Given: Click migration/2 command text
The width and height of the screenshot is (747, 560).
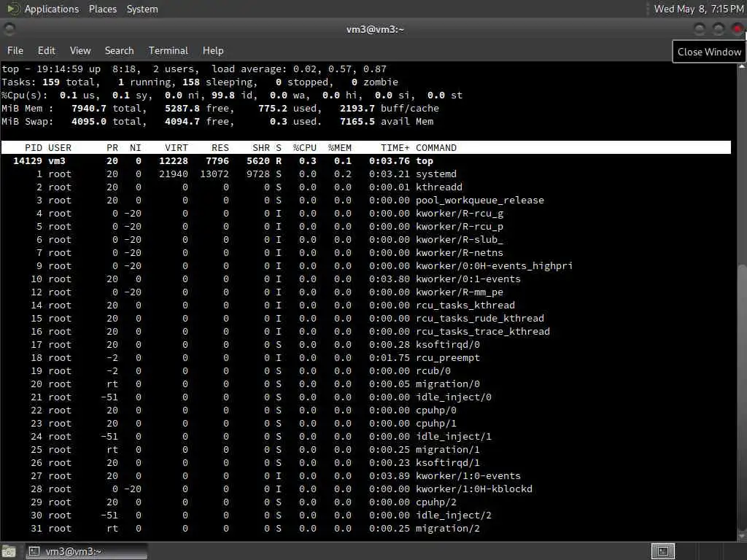Looking at the screenshot, I should click(447, 529).
